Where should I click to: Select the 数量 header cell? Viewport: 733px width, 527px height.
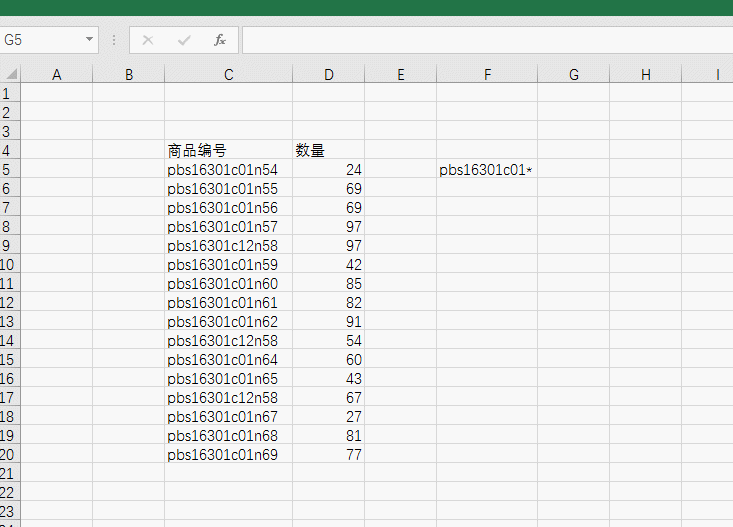(x=328, y=151)
